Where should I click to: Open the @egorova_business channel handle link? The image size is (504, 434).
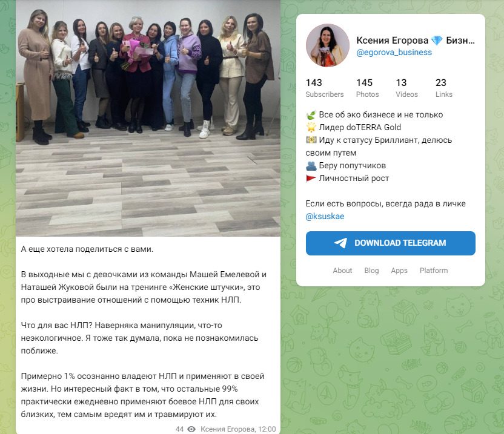click(x=394, y=53)
